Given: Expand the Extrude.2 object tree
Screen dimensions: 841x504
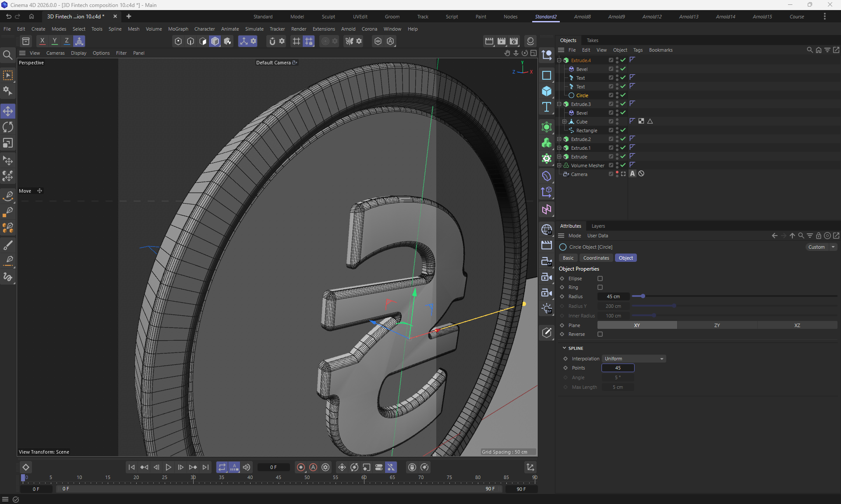Looking at the screenshot, I should point(559,139).
